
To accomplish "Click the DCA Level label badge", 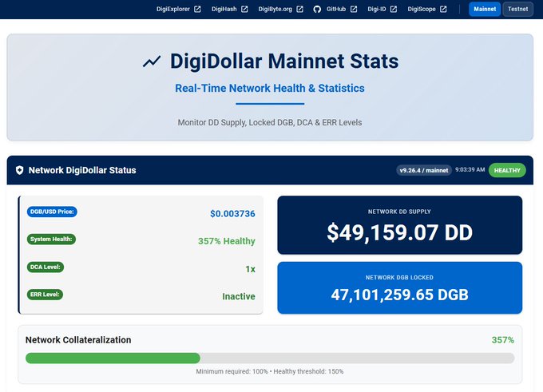I will coord(46,267).
